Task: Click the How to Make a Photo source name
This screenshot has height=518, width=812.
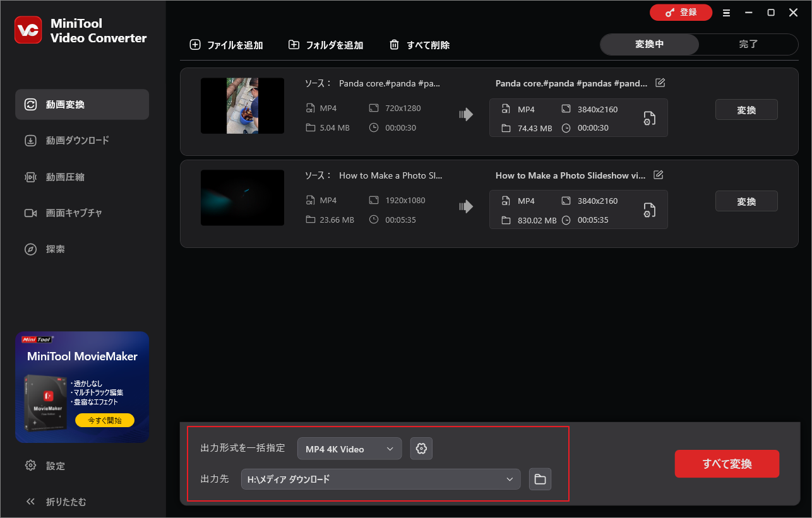Action: coord(391,175)
